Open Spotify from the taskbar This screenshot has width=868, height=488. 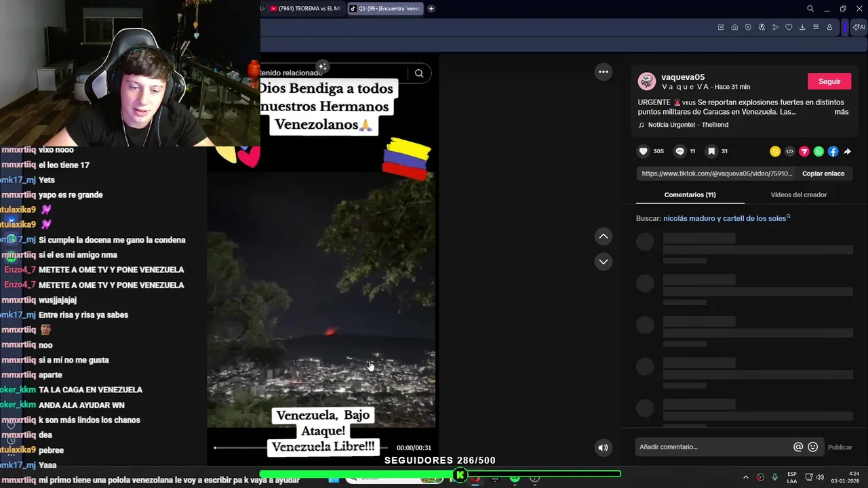pos(515,479)
